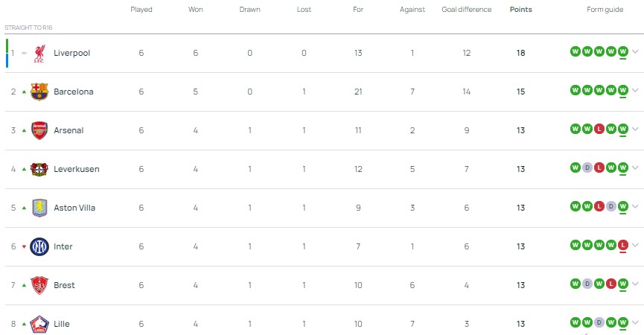The width and height of the screenshot is (644, 335).
Task: Sort table by Points column header
Action: [x=520, y=10]
